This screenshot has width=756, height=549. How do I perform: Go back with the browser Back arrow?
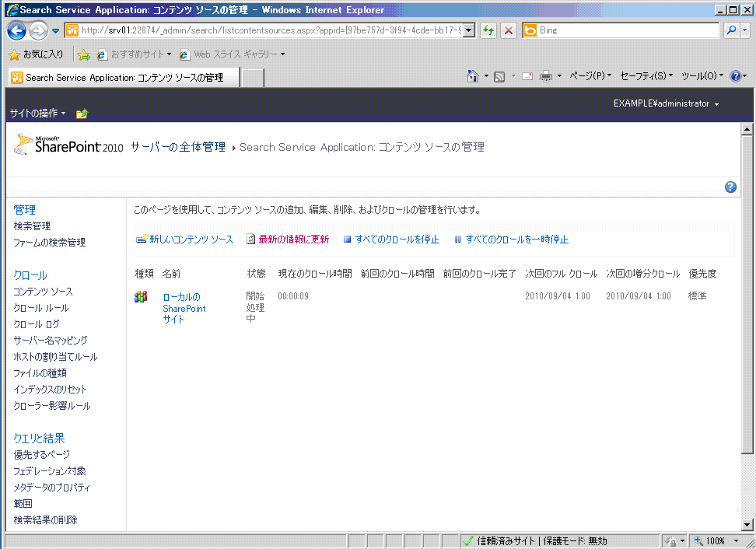coord(17,31)
